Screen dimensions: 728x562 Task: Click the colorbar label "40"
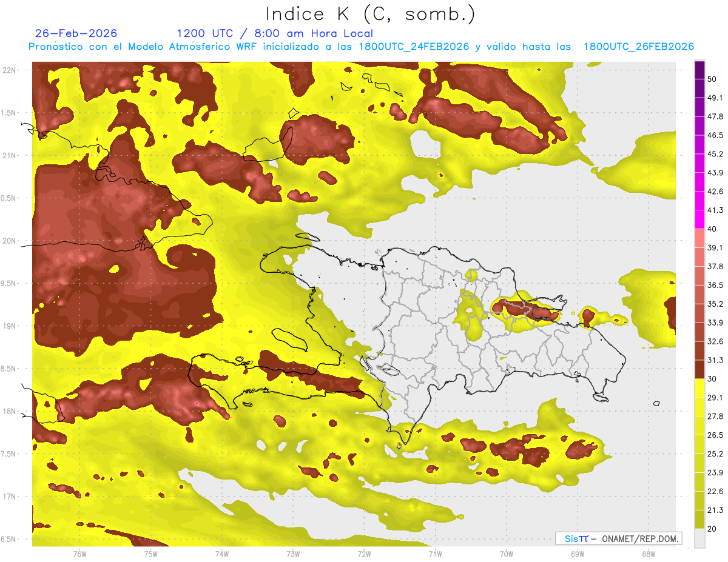point(713,229)
